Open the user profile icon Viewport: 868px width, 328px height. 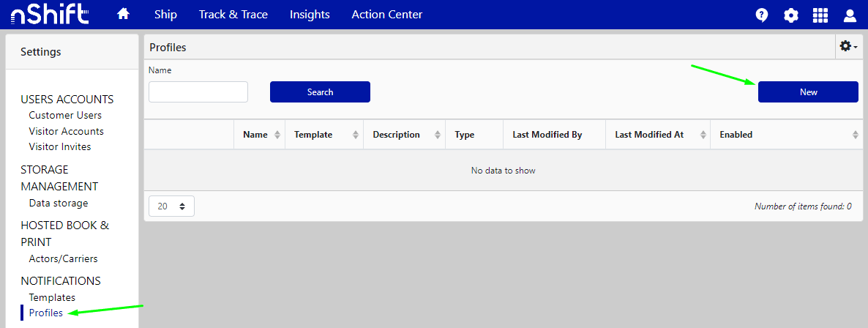tap(850, 15)
